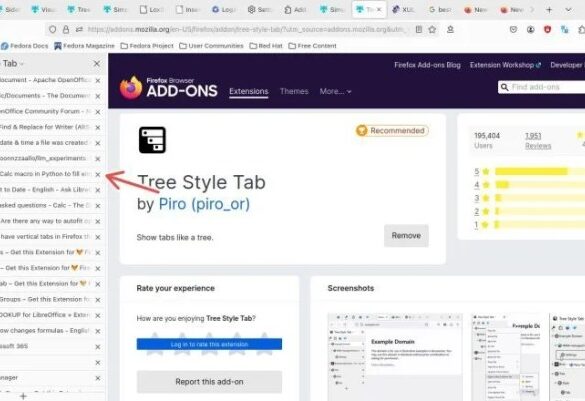Close the active Tree Style Tab browser tab
Viewport: 585px width, 401px height.
pyautogui.click(x=379, y=10)
